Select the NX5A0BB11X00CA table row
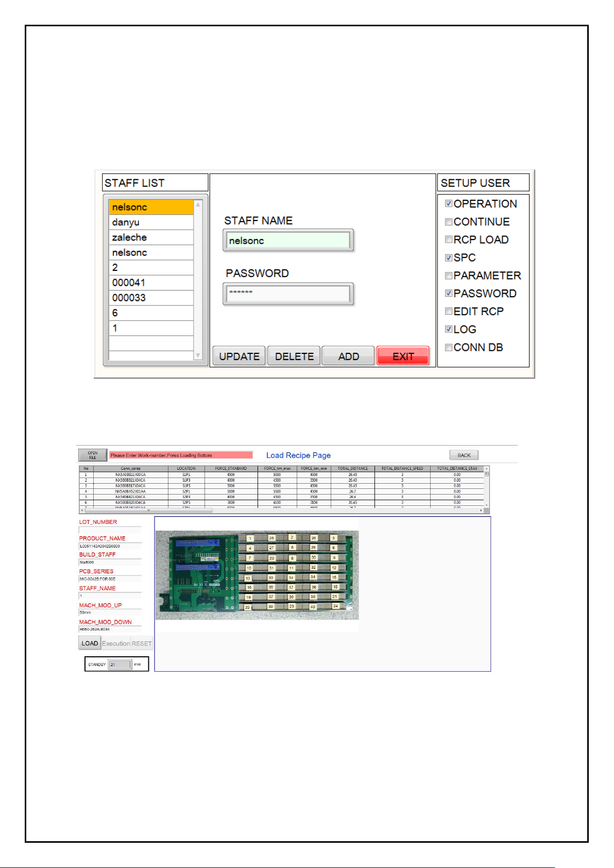This screenshot has height=868, width=614. [281, 474]
